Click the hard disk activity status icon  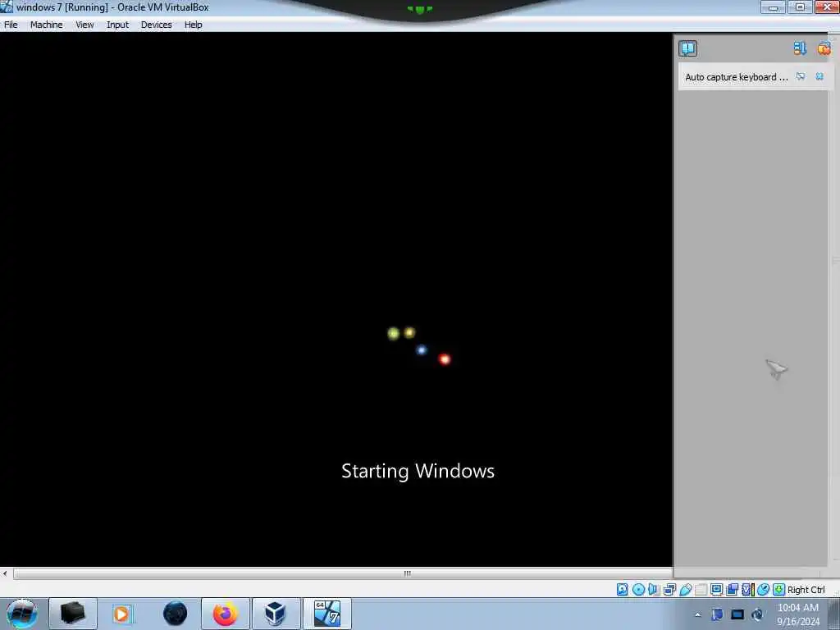pos(622,590)
